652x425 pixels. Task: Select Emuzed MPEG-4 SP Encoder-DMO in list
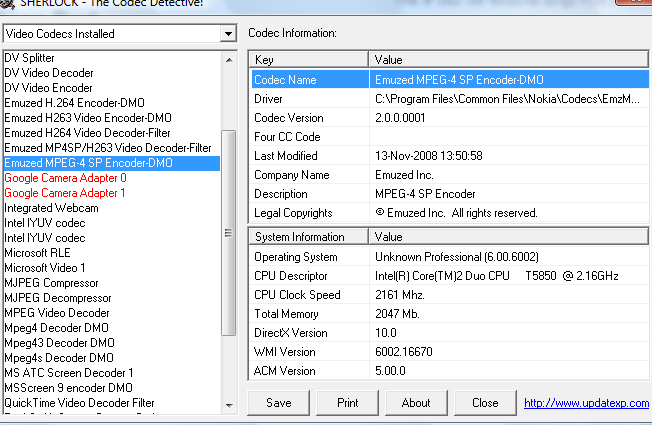(x=112, y=163)
